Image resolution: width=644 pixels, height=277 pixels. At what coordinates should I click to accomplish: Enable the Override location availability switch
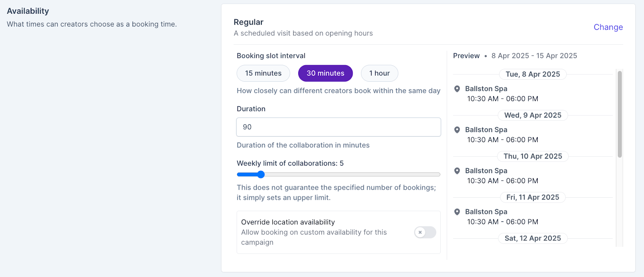pos(425,232)
